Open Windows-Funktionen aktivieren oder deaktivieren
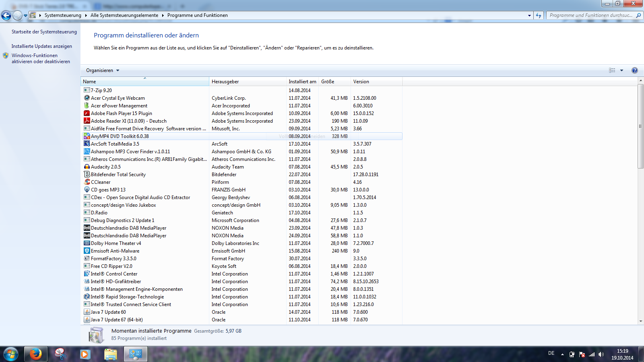 click(41, 59)
